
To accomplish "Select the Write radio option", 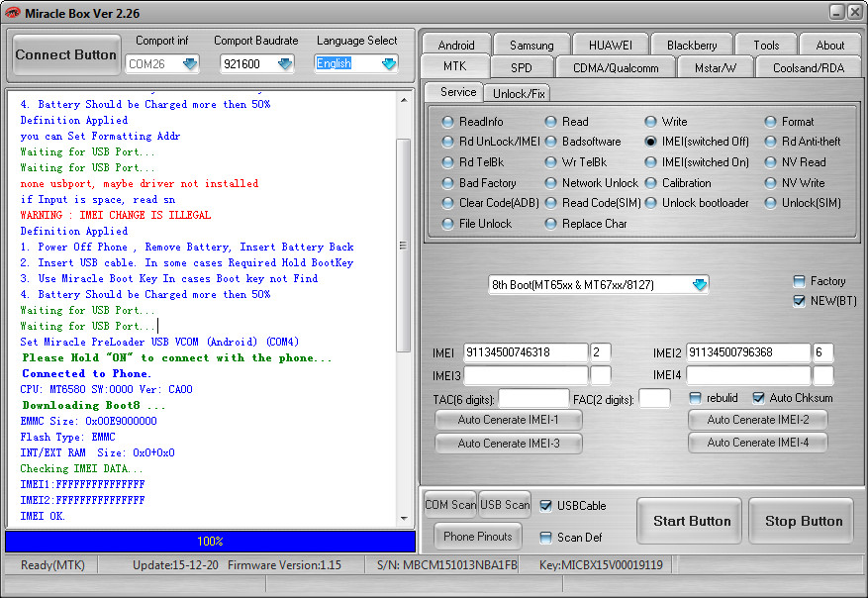I will 650,121.
